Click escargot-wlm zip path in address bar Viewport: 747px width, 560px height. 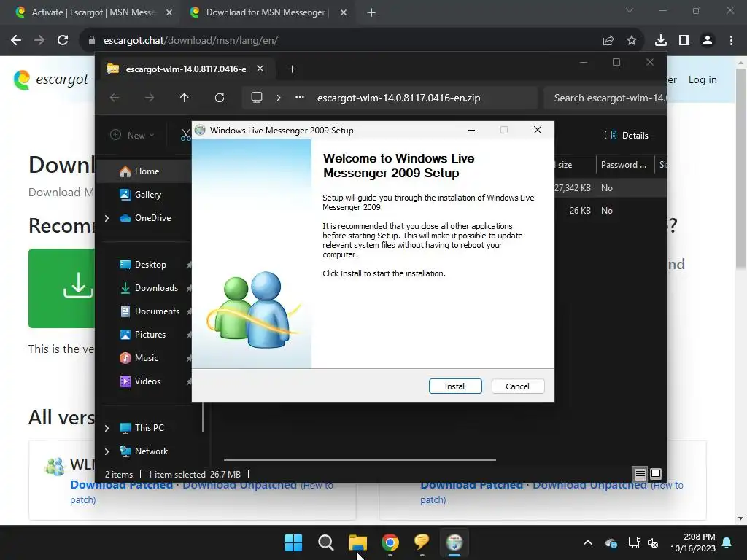tap(399, 98)
